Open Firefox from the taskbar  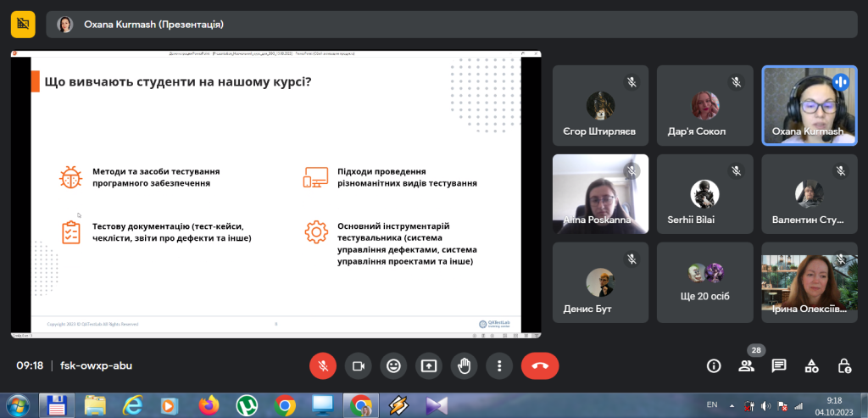coord(209,405)
